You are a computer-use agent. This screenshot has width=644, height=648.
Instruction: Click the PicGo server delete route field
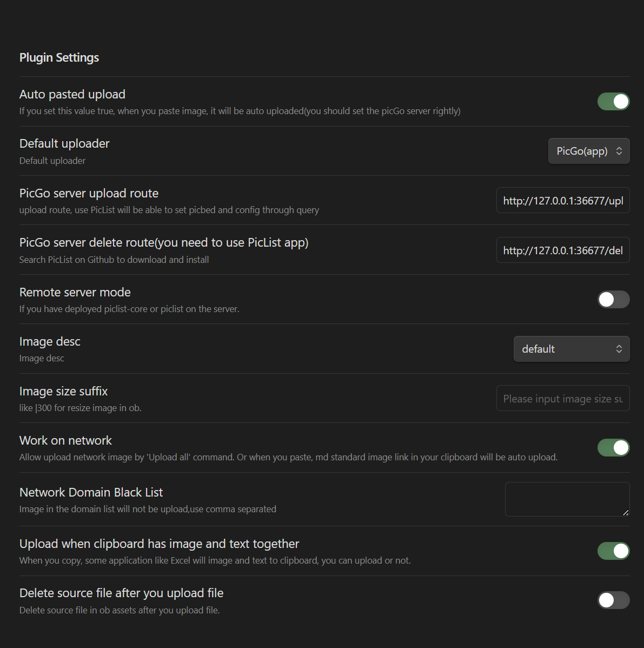tap(563, 250)
